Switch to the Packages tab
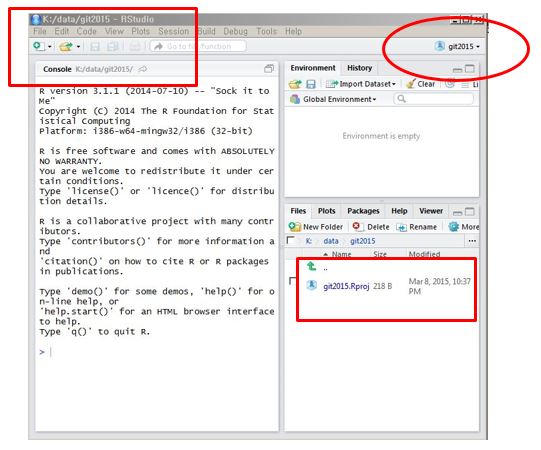Viewport: 541px width, 450px height. click(363, 211)
